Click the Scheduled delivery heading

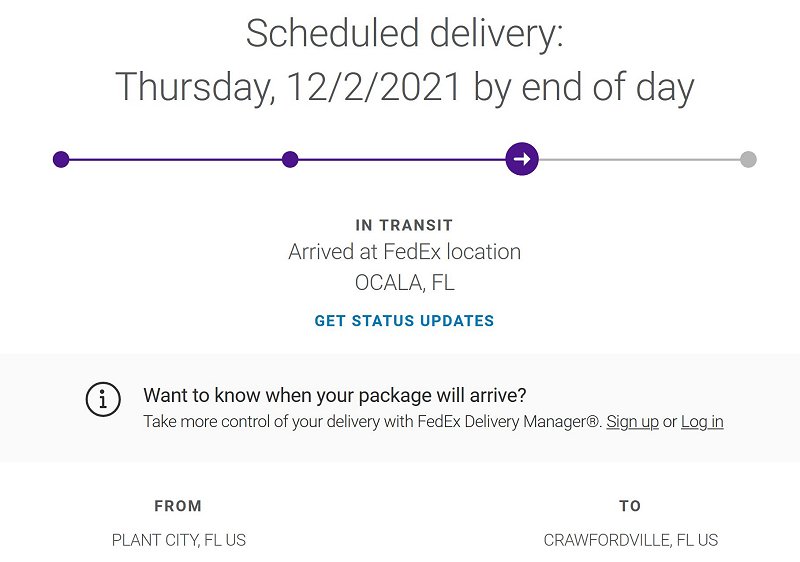(x=404, y=33)
